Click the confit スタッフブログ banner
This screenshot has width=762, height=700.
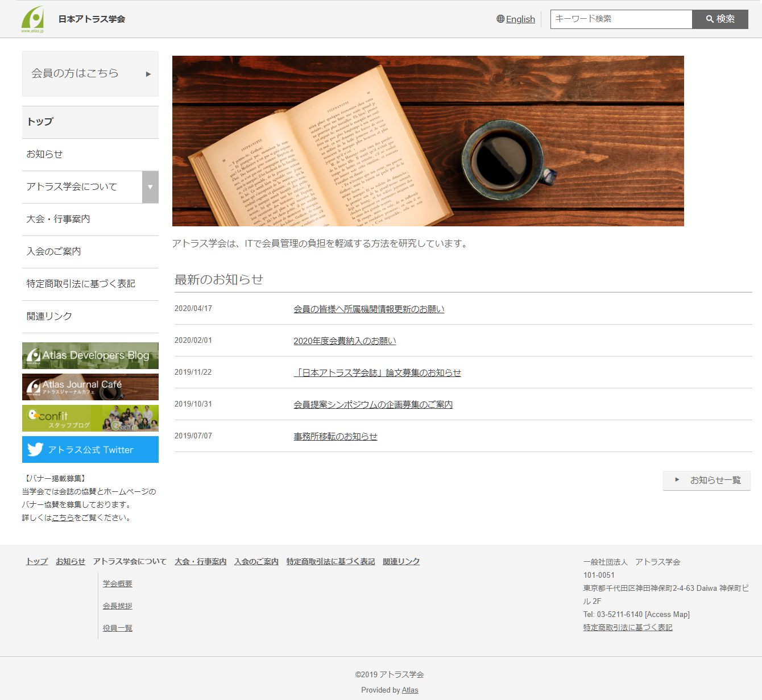(x=90, y=418)
